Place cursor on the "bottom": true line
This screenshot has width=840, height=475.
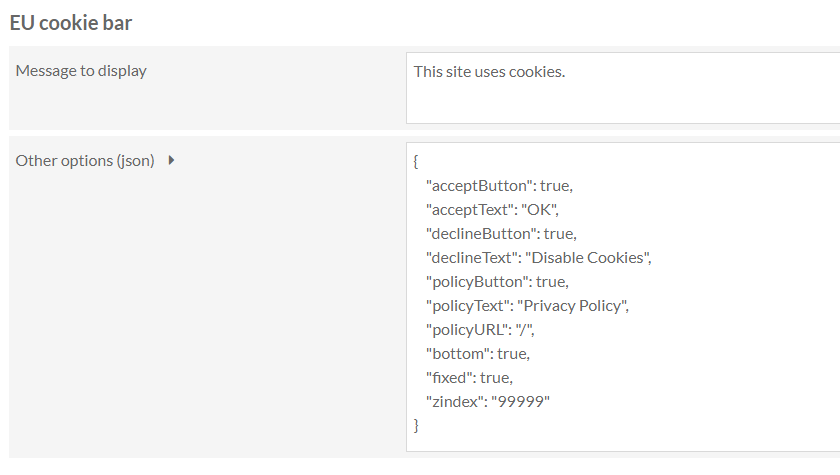[478, 354]
